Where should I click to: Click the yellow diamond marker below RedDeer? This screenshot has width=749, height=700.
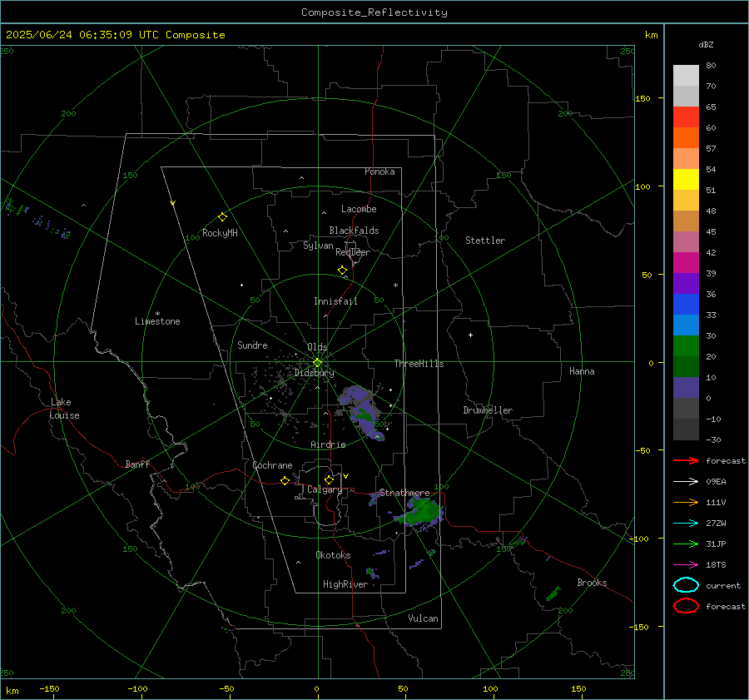point(343,271)
